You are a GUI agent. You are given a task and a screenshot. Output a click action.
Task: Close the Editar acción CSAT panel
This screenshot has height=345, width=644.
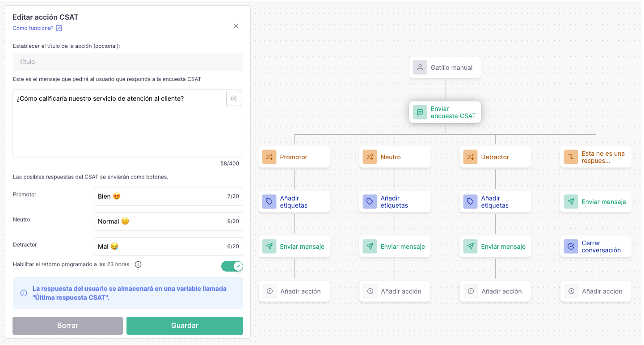236,26
